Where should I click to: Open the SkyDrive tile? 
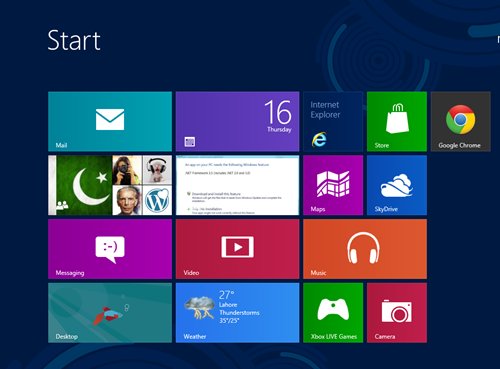(x=397, y=185)
